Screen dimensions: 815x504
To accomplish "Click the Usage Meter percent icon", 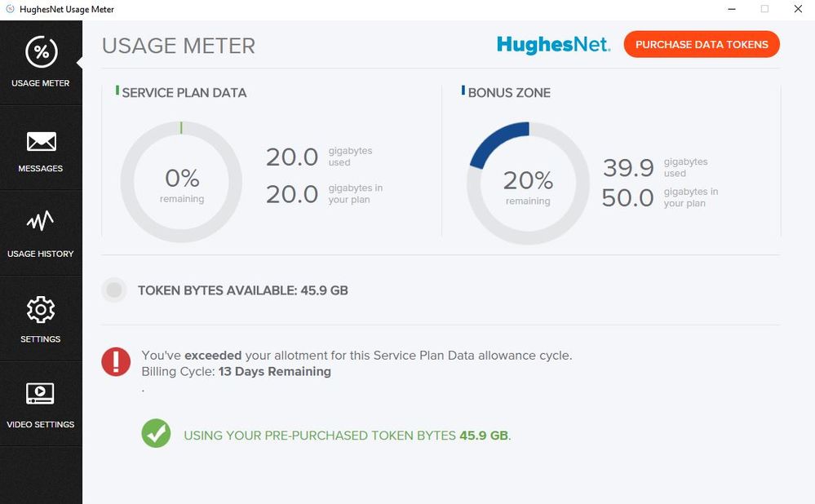I will pyautogui.click(x=41, y=52).
